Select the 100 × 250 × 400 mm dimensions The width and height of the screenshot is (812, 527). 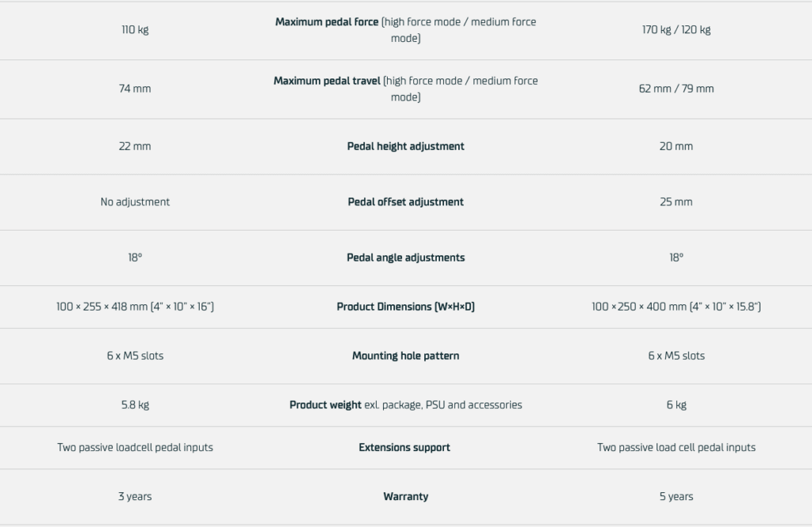(x=676, y=307)
